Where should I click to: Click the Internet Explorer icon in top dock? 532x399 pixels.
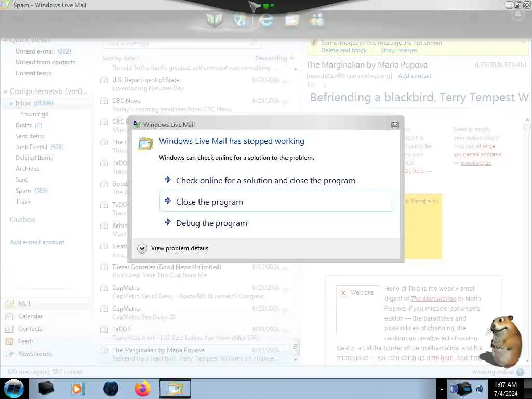pyautogui.click(x=265, y=20)
